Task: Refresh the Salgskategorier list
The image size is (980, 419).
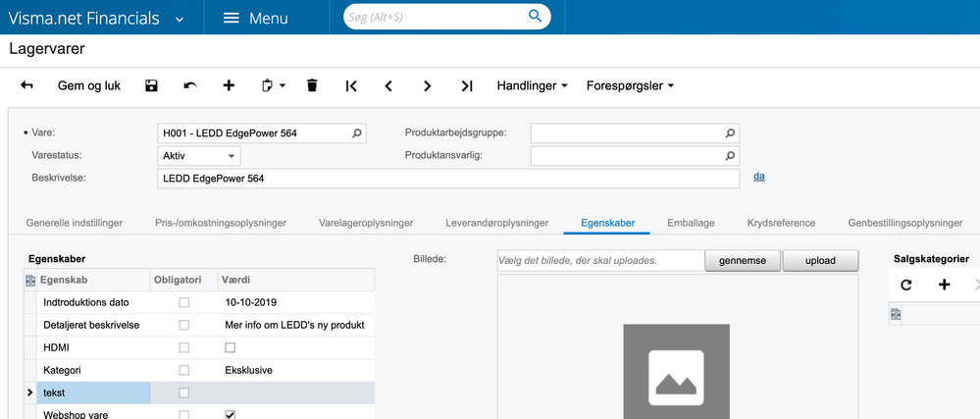Action: (x=906, y=286)
